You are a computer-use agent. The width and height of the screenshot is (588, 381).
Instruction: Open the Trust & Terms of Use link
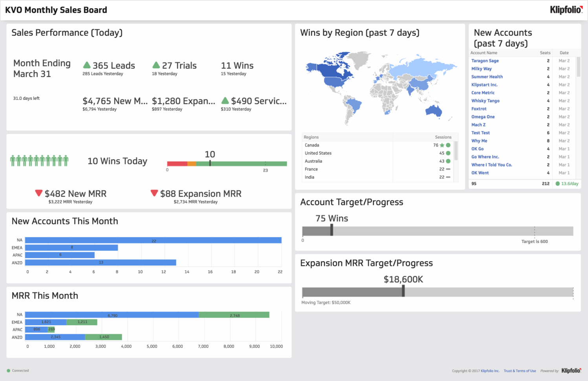click(x=519, y=370)
